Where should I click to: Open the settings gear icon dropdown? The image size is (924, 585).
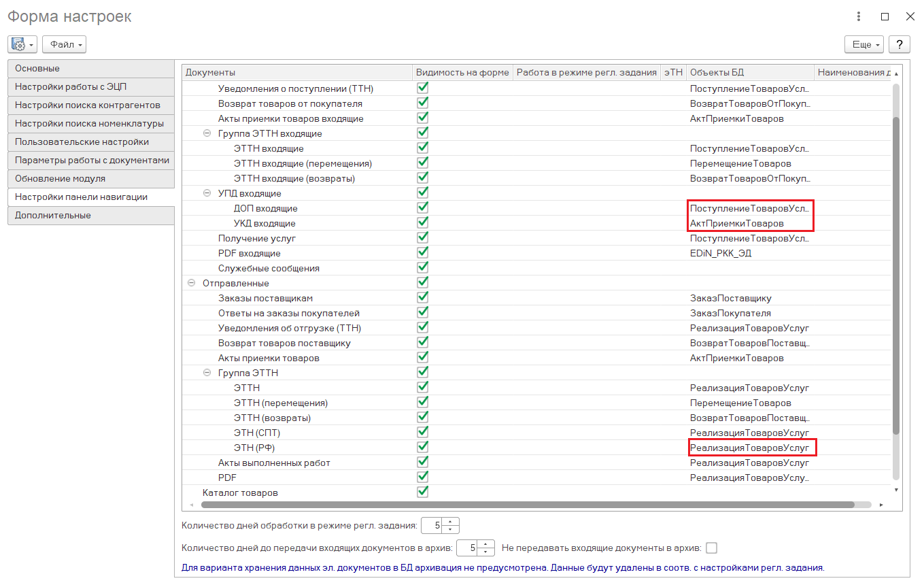(x=22, y=44)
